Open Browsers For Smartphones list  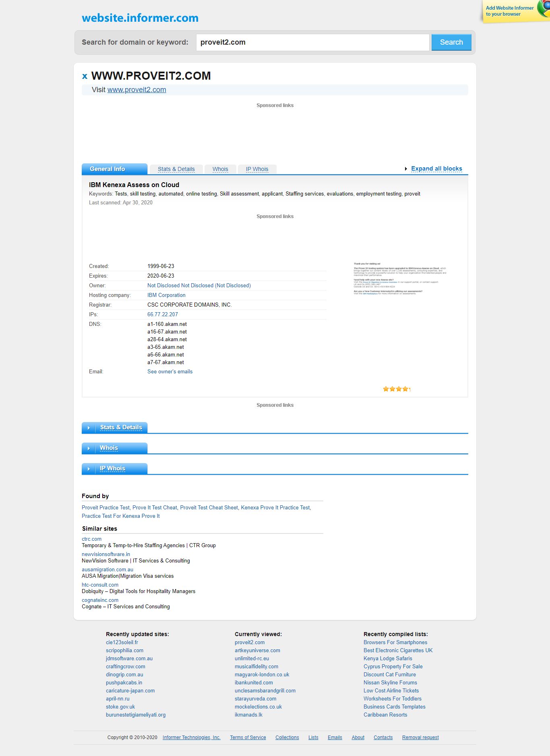coord(395,643)
